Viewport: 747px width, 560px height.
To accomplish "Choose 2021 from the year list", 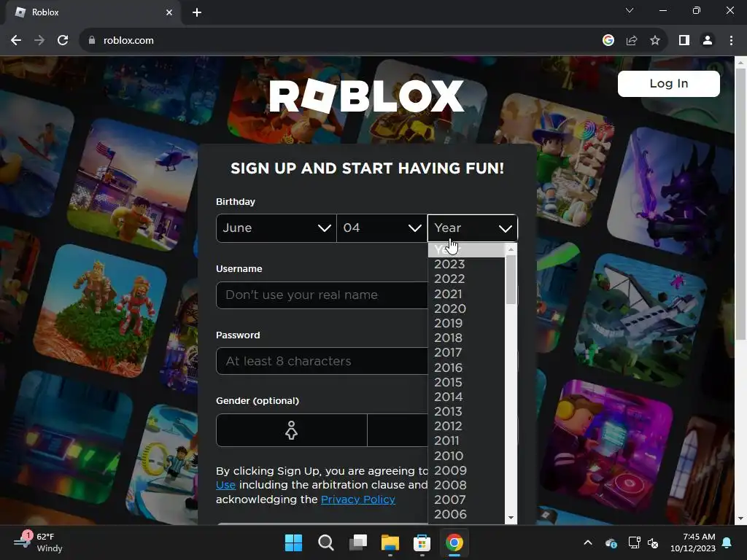I will tap(466, 295).
